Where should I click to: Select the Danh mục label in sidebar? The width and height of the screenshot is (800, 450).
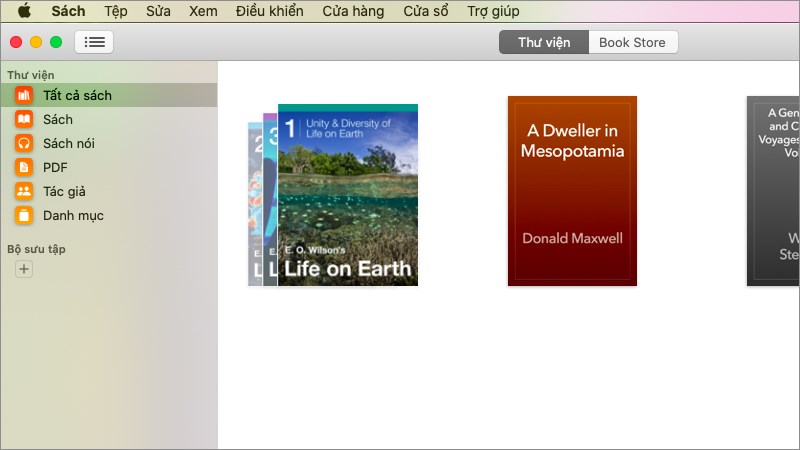(x=73, y=215)
